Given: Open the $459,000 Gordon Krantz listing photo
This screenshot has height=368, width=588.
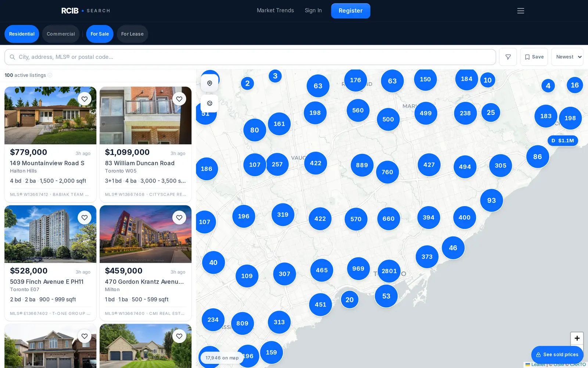Looking at the screenshot, I should pyautogui.click(x=146, y=234).
